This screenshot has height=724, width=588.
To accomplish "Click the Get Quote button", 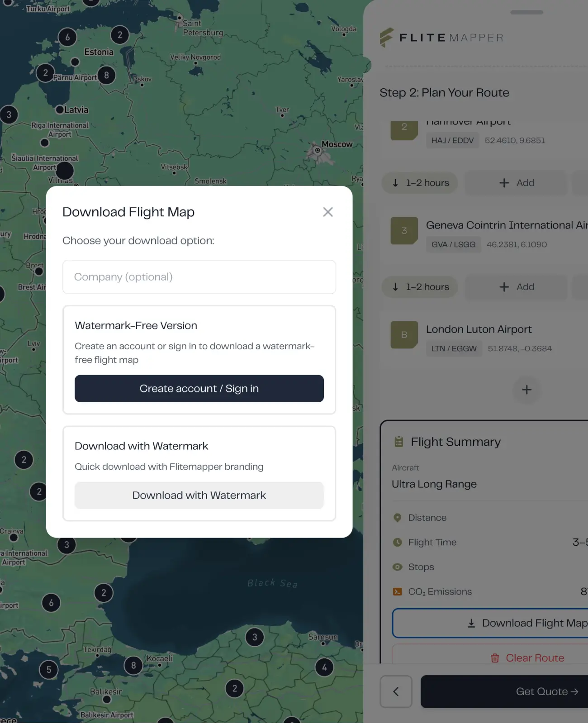I will pos(504,691).
